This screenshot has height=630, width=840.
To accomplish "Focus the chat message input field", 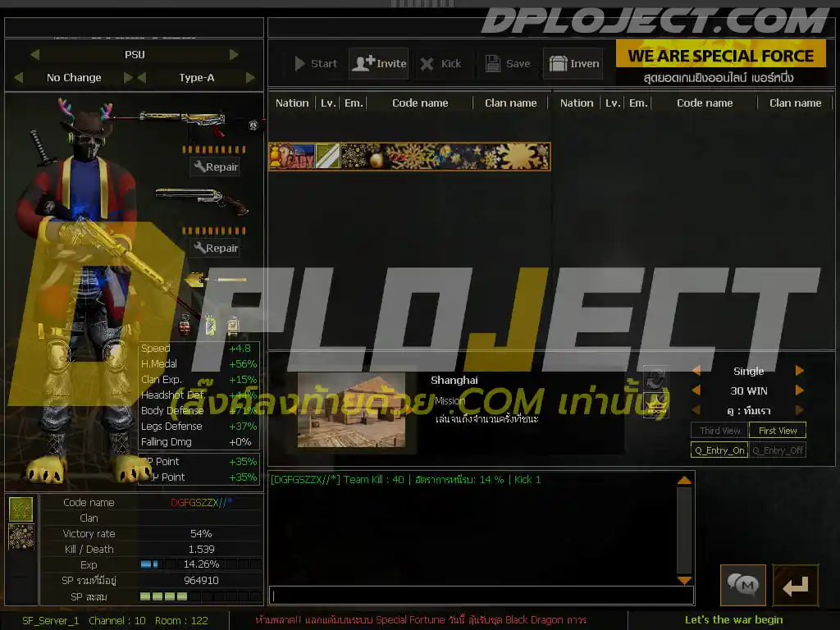I will (x=481, y=596).
